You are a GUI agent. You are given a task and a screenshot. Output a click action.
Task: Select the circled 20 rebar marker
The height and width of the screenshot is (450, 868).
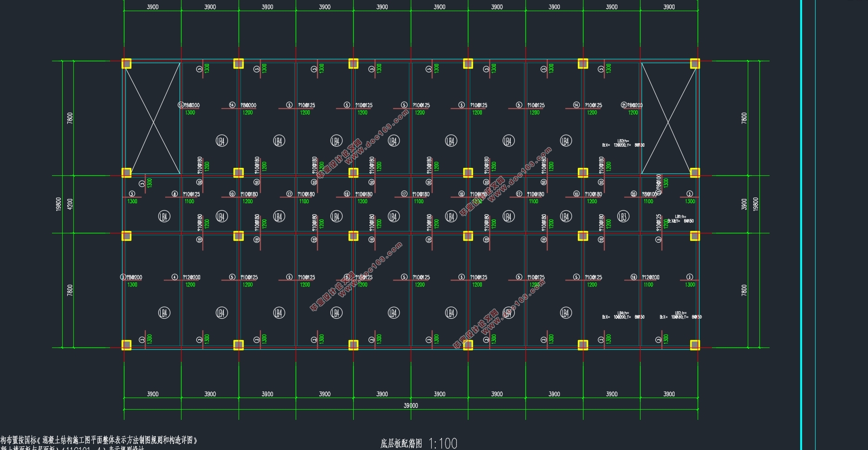click(x=634, y=194)
